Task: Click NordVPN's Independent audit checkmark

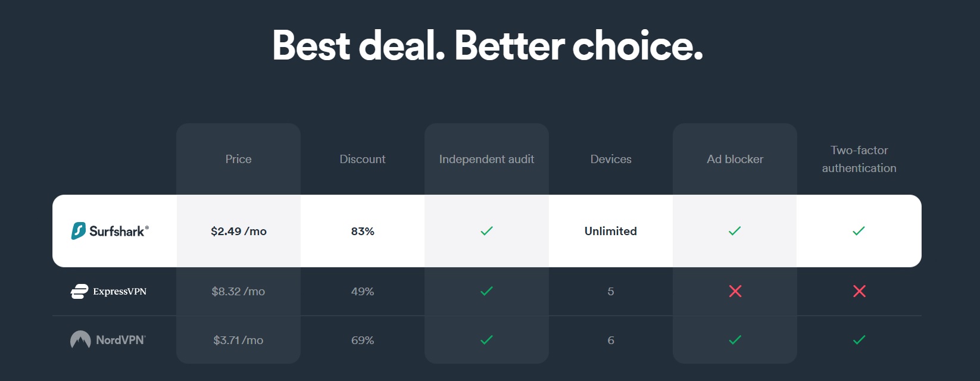Action: click(486, 340)
